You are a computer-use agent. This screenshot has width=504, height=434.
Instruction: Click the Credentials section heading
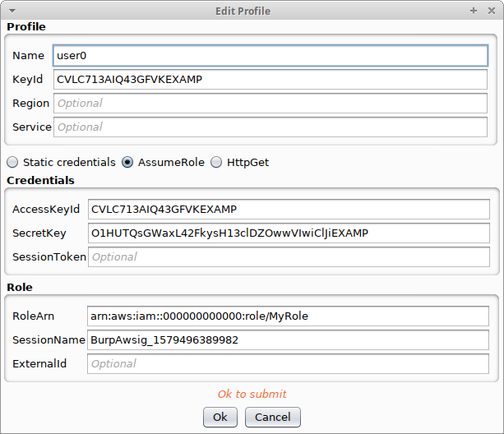tap(40, 180)
